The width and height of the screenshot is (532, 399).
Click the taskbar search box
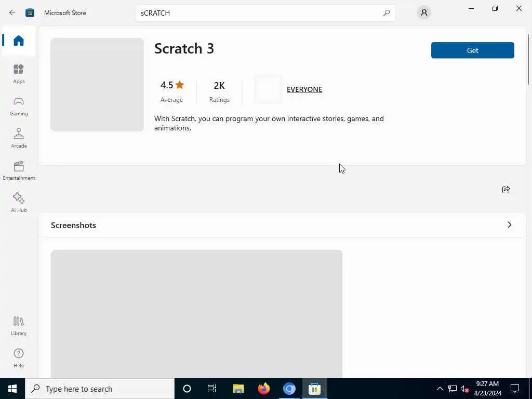[100, 389]
